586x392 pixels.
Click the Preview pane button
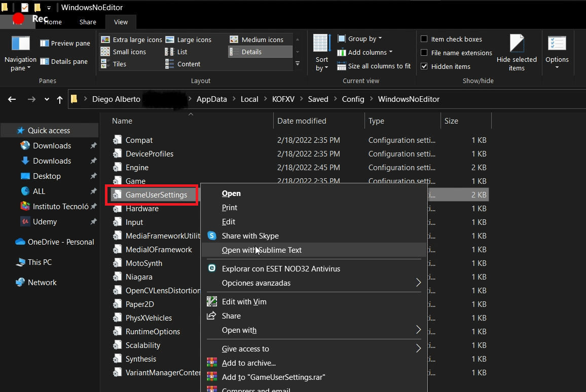[x=65, y=44]
